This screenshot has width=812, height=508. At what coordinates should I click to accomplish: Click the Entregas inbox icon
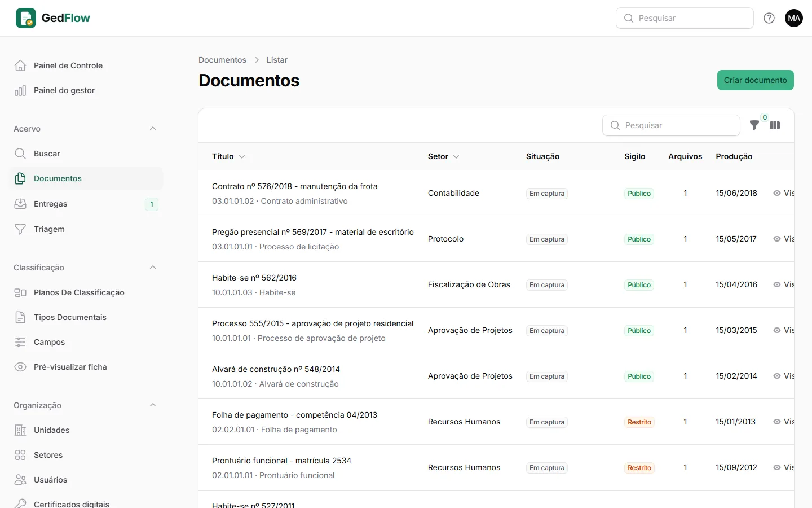[x=20, y=204]
